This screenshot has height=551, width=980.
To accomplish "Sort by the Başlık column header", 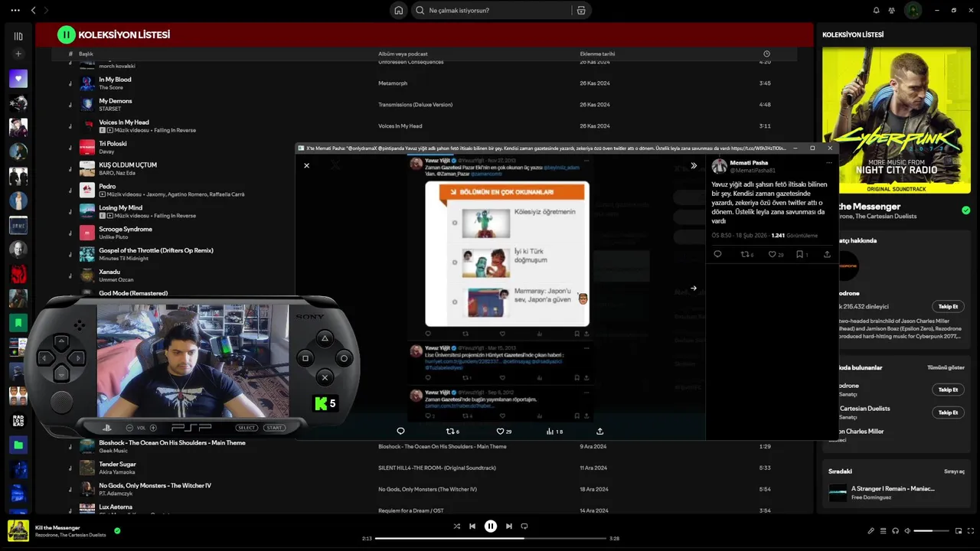I will [x=86, y=54].
